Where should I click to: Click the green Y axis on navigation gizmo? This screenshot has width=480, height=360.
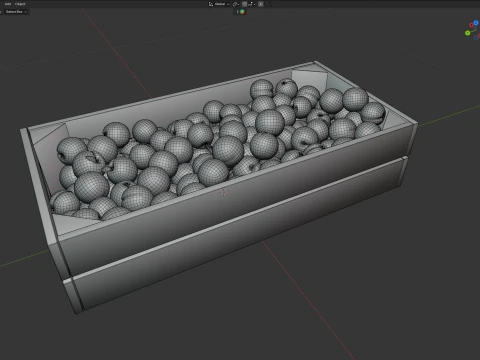point(467,33)
